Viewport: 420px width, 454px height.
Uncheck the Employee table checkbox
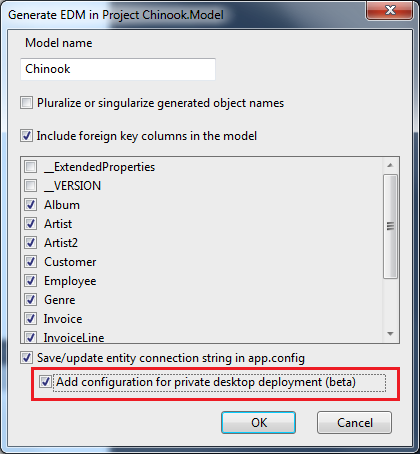tap(31, 280)
